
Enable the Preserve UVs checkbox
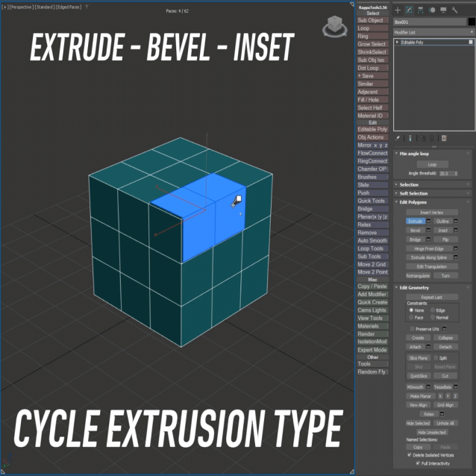[x=410, y=328]
